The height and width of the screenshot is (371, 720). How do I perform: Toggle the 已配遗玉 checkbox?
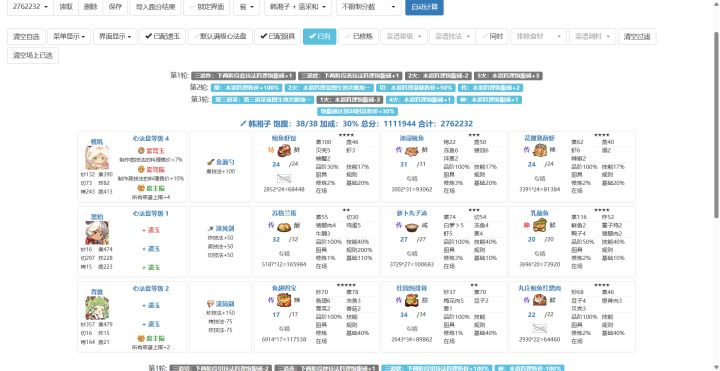(x=163, y=36)
